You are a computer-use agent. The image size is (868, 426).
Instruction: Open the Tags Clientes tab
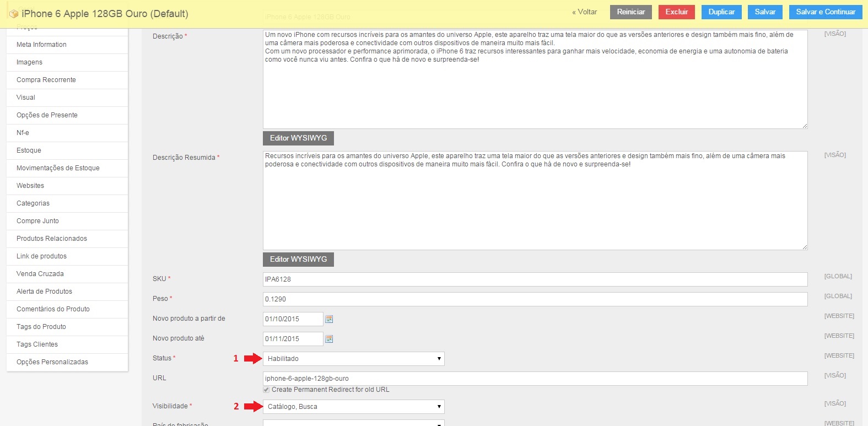67,344
